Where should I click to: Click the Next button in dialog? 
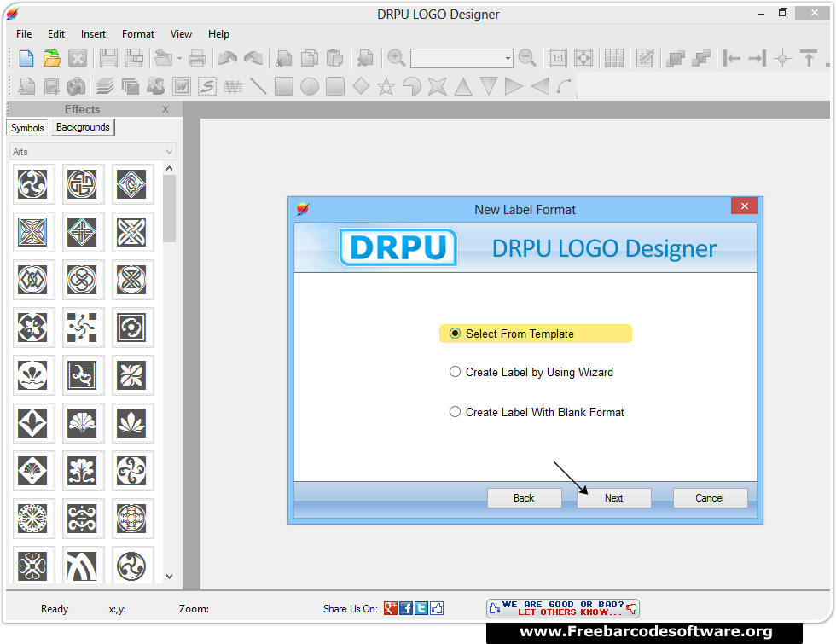point(613,498)
